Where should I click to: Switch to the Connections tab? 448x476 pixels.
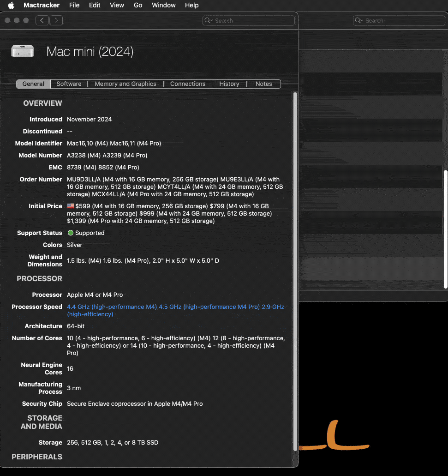(x=188, y=84)
